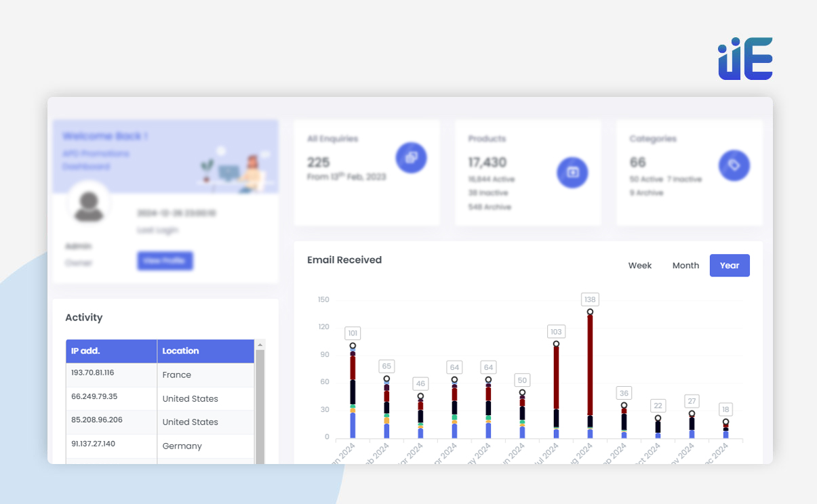Click the 36 data label
This screenshot has width=817, height=504.
coord(624,393)
